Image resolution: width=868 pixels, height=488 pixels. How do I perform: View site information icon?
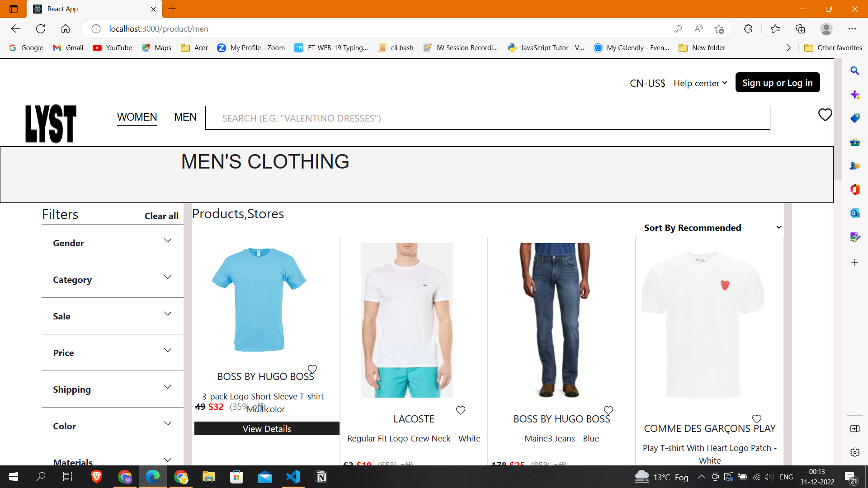tap(96, 29)
